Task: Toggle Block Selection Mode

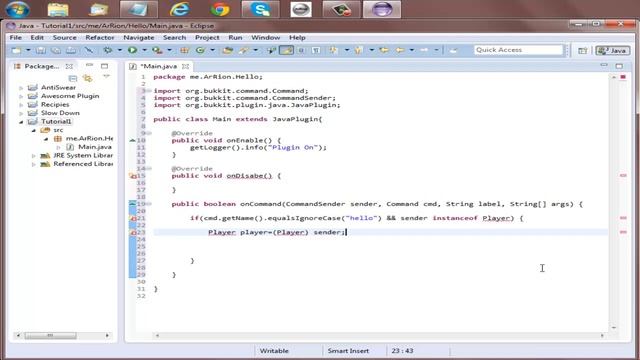Action: coord(301,50)
